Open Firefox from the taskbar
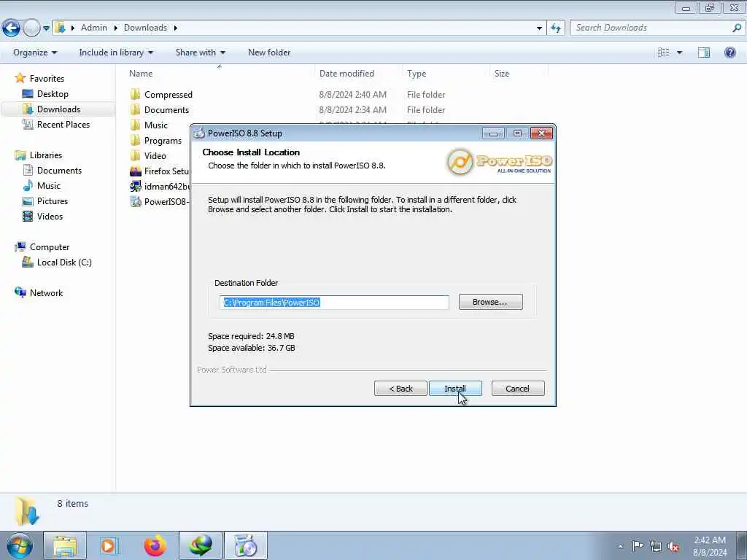747x560 pixels. (155, 545)
